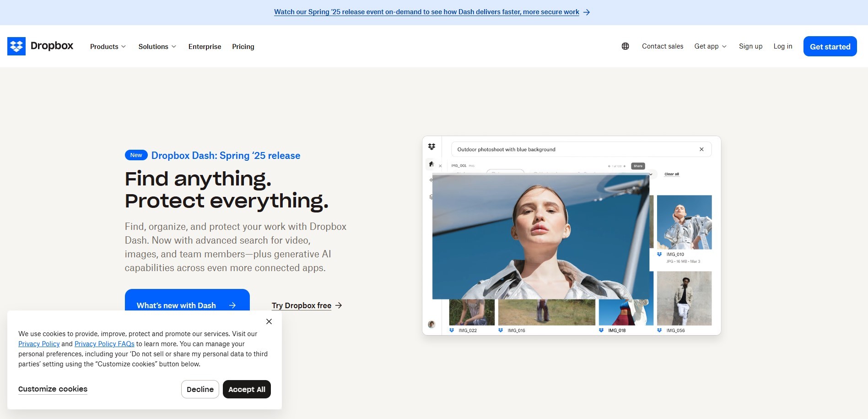Click the 'JPG • 16 MB • Mar 3' file details
Screen dimensions: 868x419
[683, 261]
